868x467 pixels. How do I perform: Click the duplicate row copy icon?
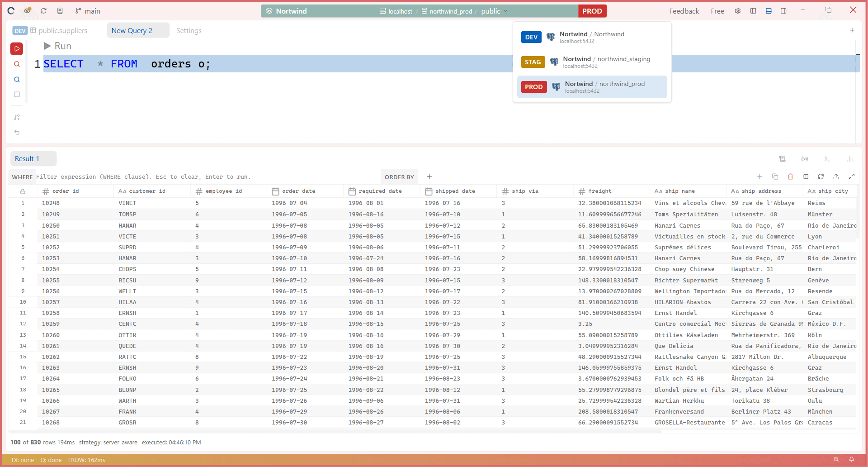[x=775, y=176]
